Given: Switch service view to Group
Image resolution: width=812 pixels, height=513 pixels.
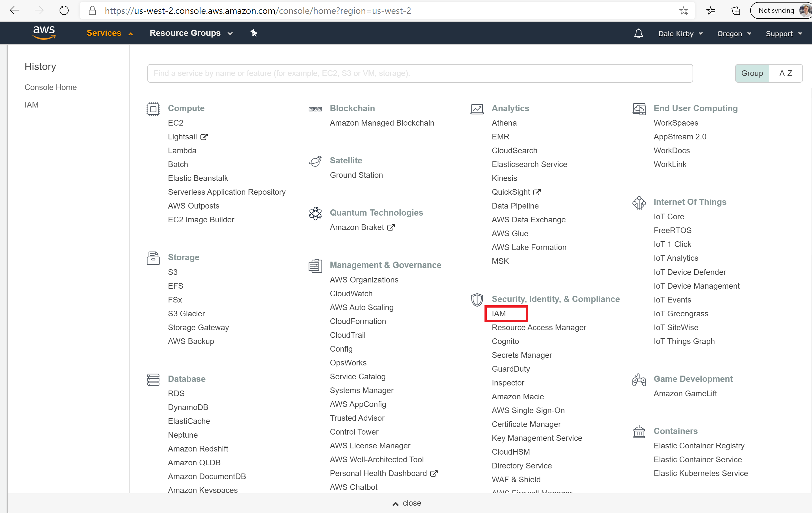Looking at the screenshot, I should pyautogui.click(x=752, y=73).
